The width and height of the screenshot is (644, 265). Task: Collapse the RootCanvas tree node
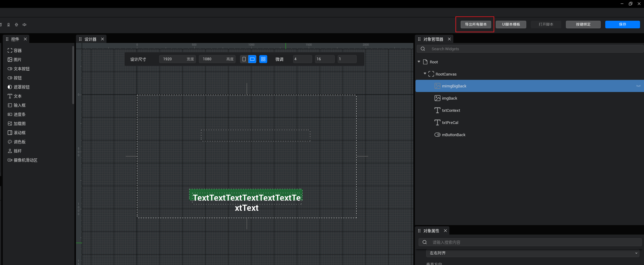[x=425, y=74]
